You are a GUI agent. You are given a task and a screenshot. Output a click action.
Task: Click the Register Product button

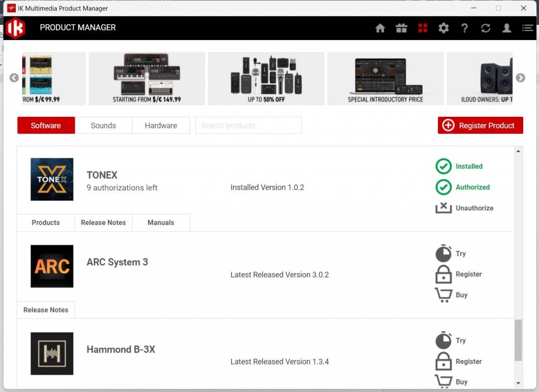tap(480, 125)
